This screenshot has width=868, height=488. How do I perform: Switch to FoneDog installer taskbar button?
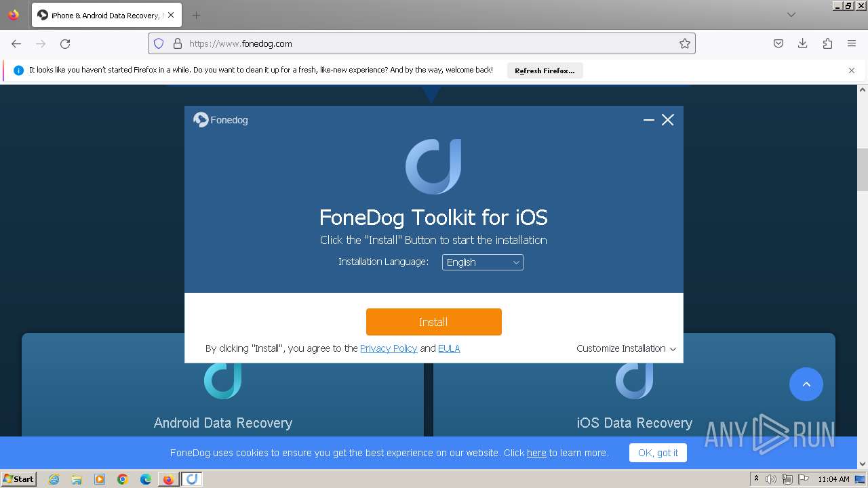(192, 479)
